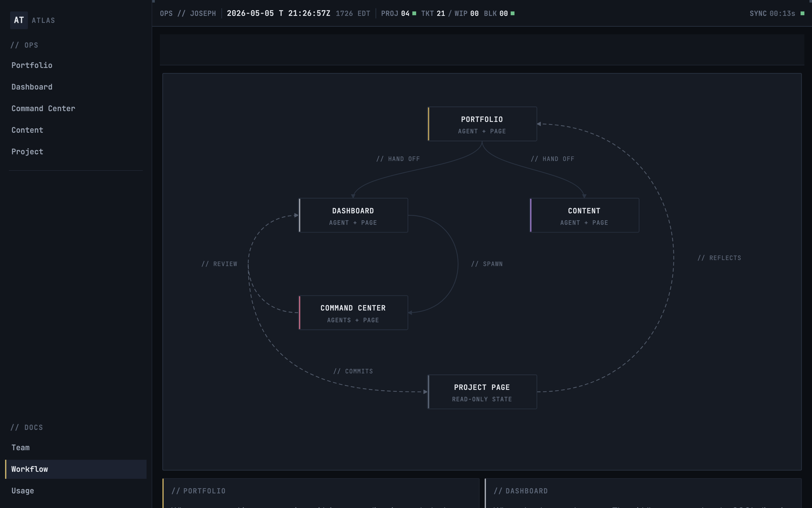
Task: Click the SYNC 00:13s timer text
Action: 772,13
